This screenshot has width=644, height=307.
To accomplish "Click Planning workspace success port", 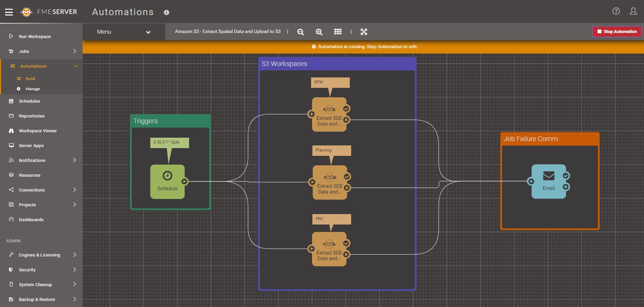I will [x=347, y=177].
